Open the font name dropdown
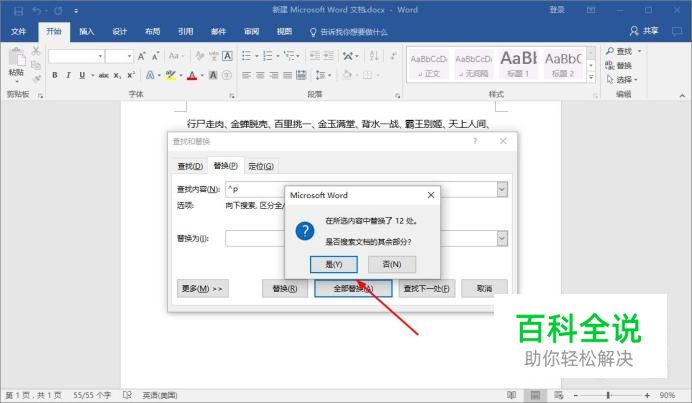The image size is (692, 403). 100,56
